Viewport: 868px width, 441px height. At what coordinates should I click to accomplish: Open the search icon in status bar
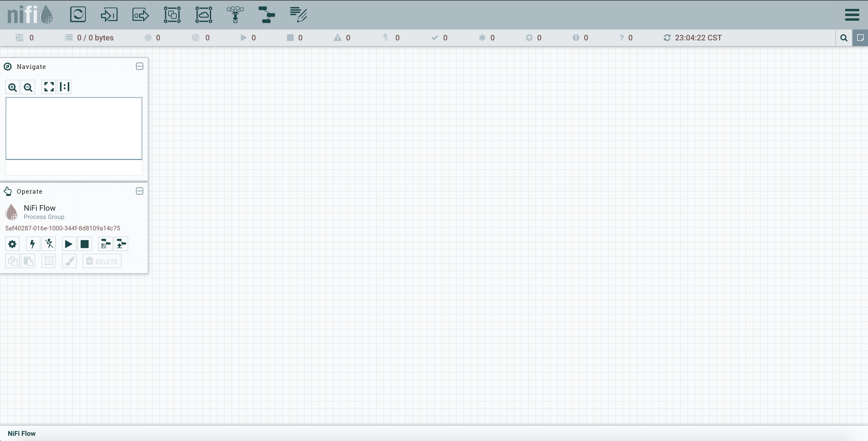844,38
